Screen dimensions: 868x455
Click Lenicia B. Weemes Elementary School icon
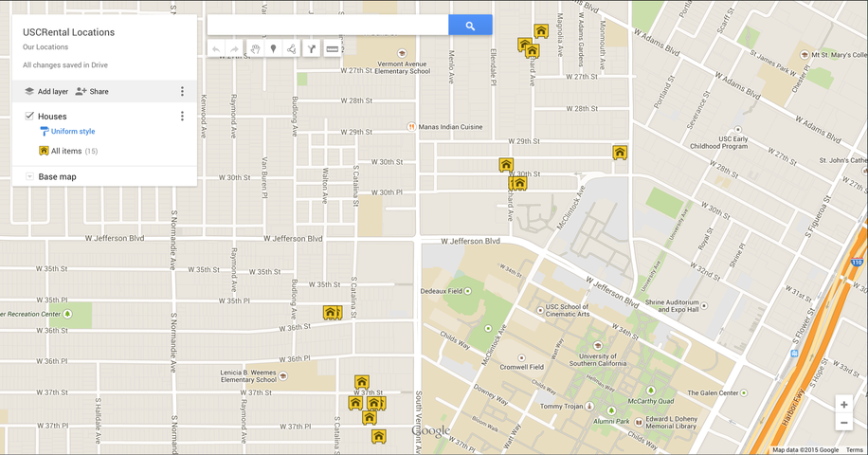pyautogui.click(x=283, y=375)
